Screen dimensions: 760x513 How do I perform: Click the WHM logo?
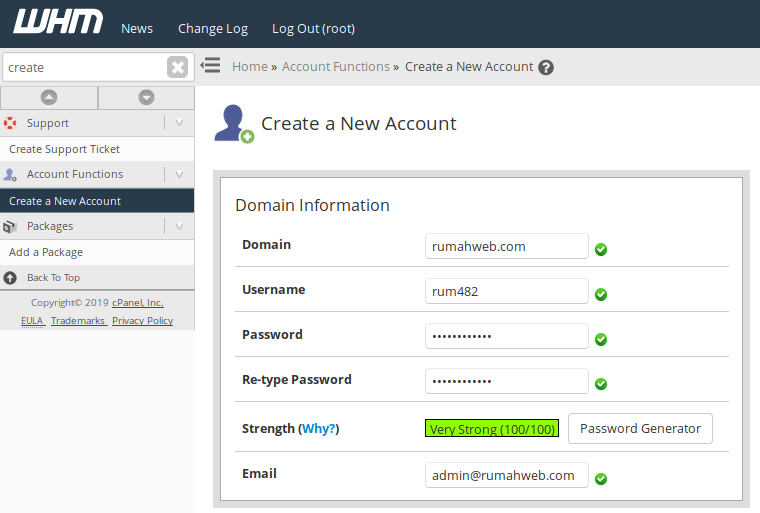point(58,22)
